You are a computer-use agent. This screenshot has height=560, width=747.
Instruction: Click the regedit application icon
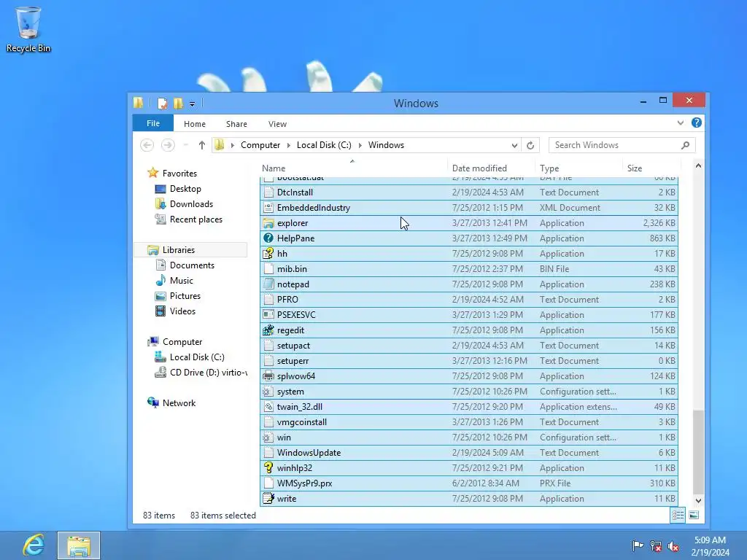click(268, 330)
